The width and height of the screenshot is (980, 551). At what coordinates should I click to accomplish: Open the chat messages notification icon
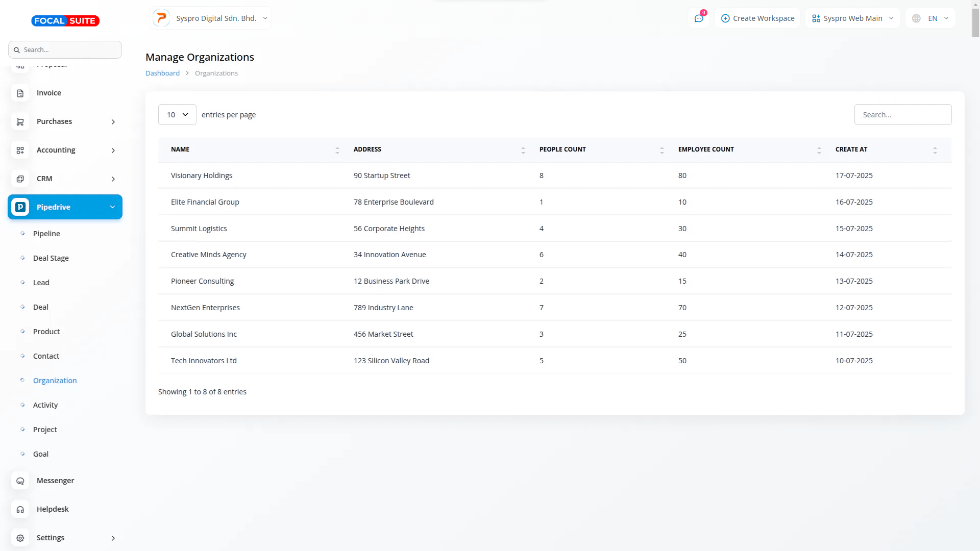tap(699, 18)
